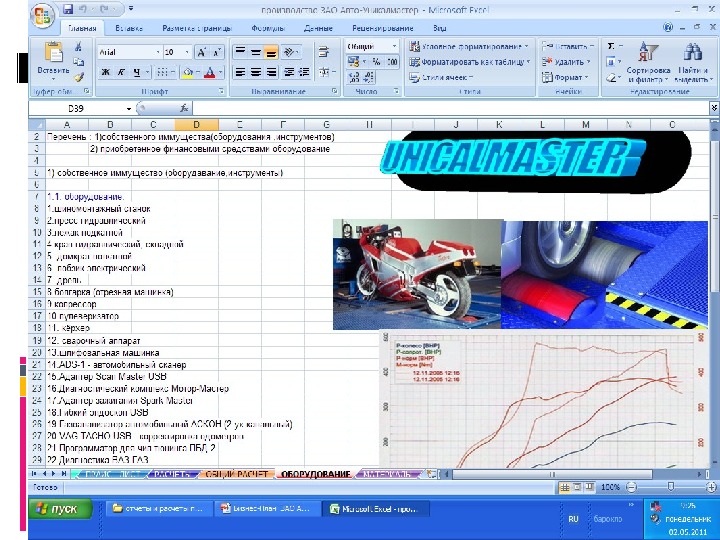This screenshot has width=720, height=540.
Task: Apply red font color A
Action: pyautogui.click(x=209, y=72)
